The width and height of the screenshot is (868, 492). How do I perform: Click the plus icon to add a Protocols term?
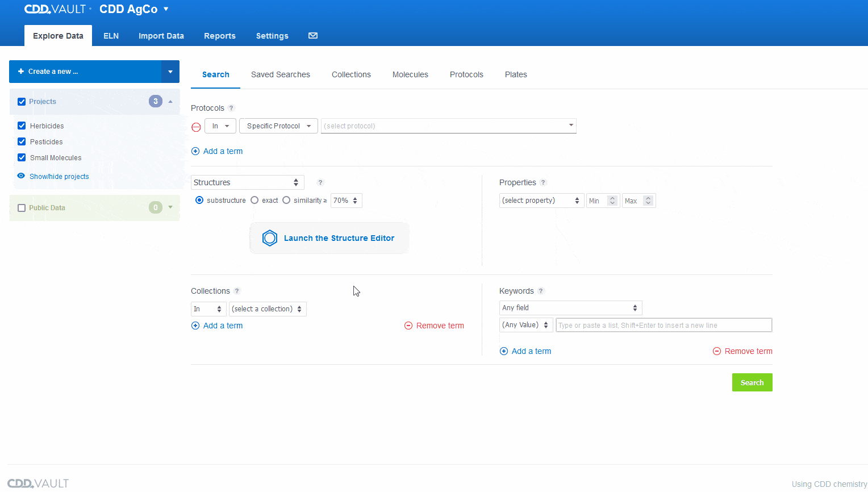pyautogui.click(x=195, y=151)
